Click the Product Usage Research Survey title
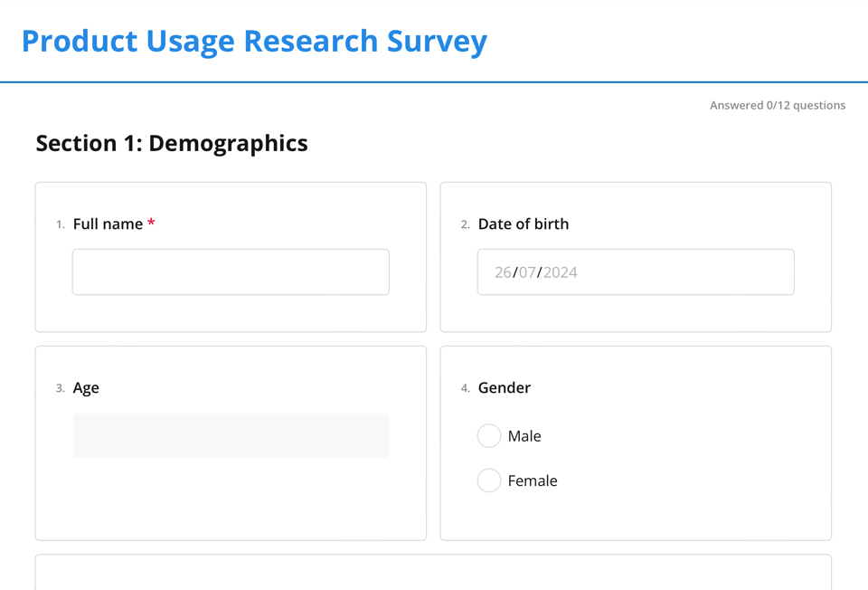Image resolution: width=868 pixels, height=590 pixels. click(254, 41)
